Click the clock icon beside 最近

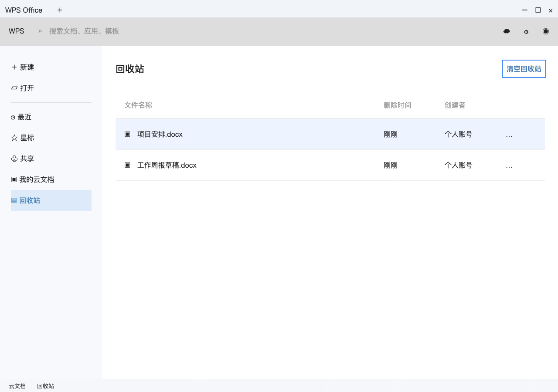tap(13, 117)
